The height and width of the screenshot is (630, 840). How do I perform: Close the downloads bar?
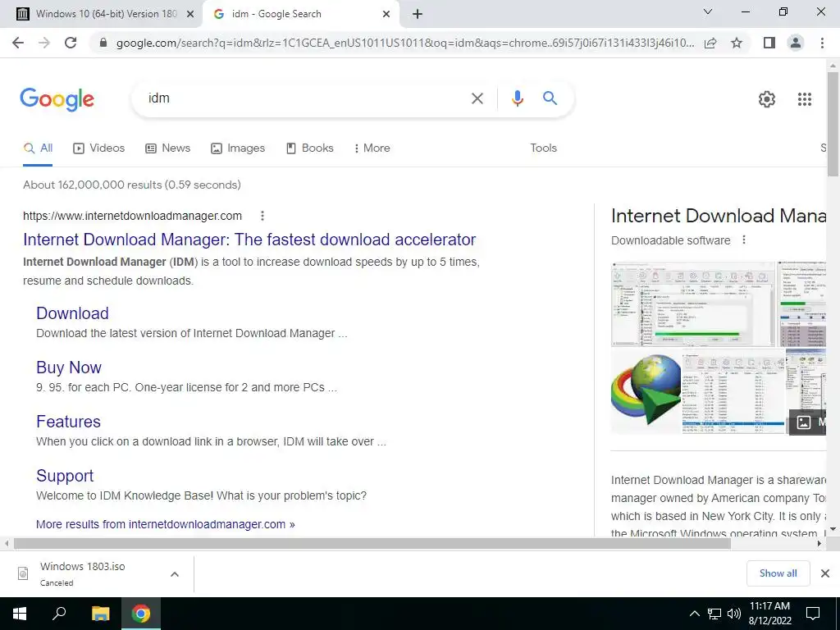click(x=825, y=573)
